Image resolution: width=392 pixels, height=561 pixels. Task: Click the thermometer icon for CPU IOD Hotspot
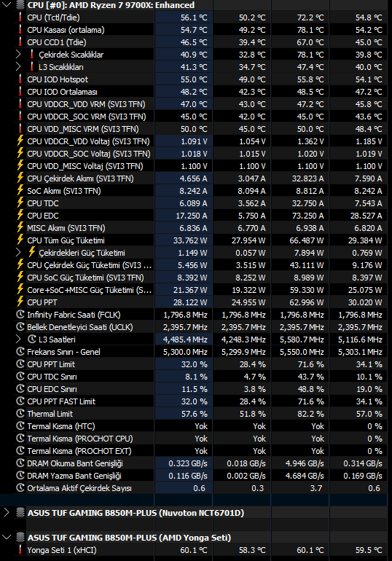[x=20, y=79]
